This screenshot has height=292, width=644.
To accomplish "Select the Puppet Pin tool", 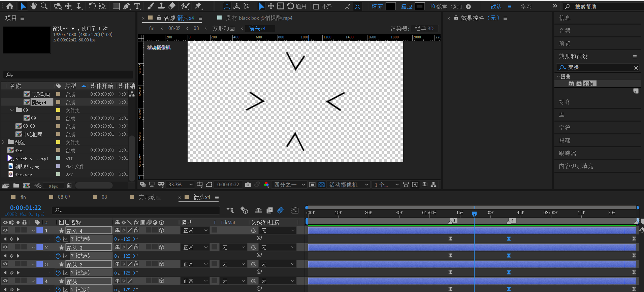I will pos(198,6).
